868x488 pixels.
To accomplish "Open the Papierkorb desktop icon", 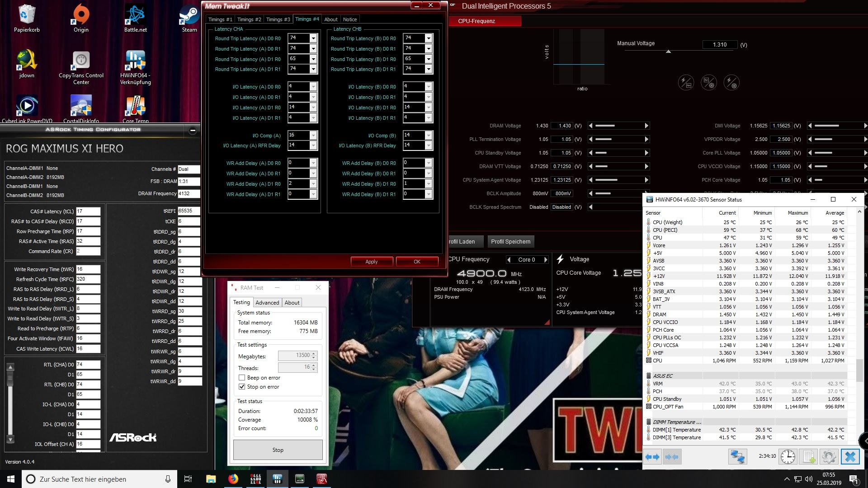I will click(27, 18).
